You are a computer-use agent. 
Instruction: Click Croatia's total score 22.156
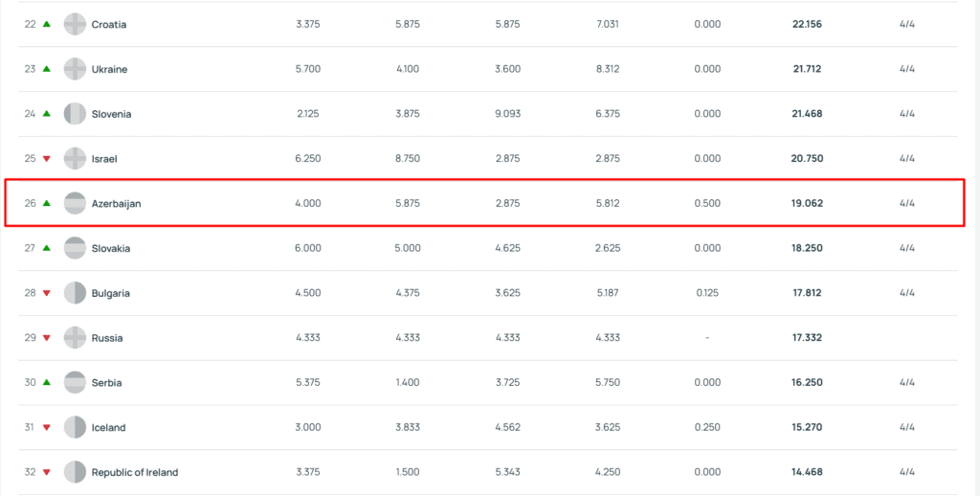click(806, 24)
